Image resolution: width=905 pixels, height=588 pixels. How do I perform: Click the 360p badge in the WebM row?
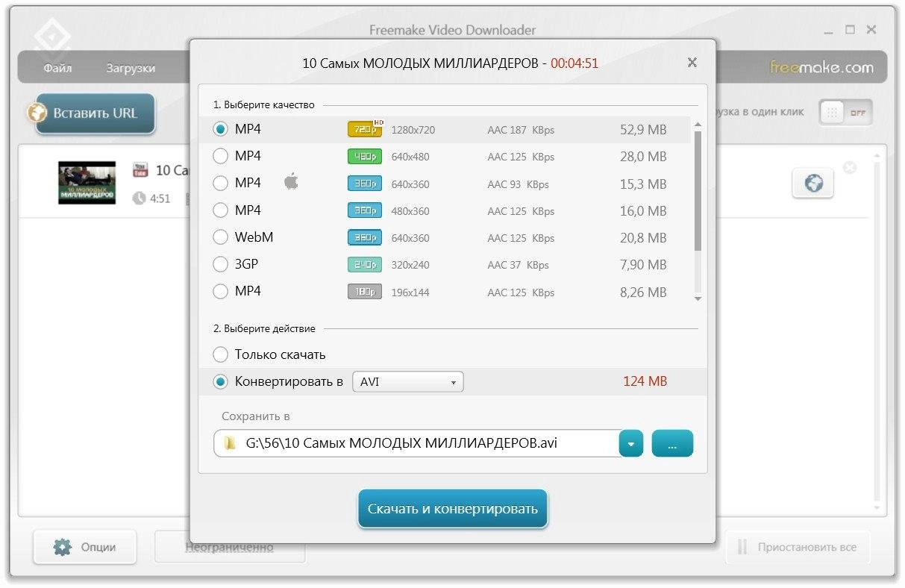tap(365, 237)
